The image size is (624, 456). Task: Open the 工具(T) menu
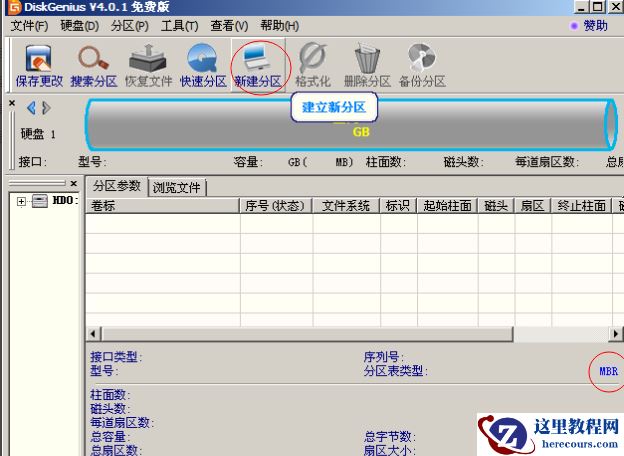[179, 26]
